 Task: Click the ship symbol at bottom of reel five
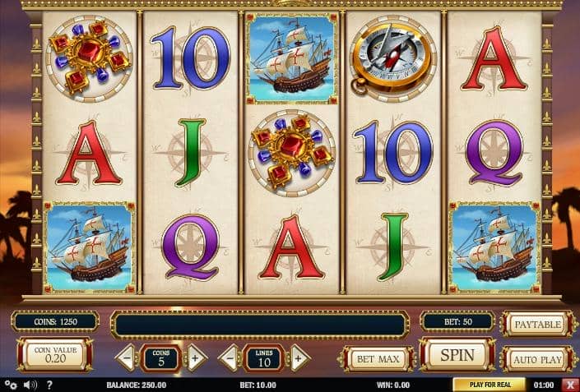pyautogui.click(x=494, y=247)
